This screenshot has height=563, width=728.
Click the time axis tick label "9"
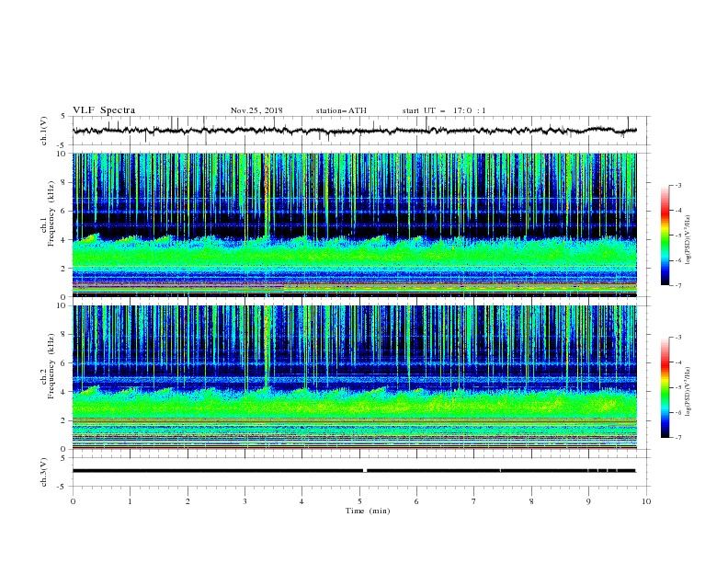tap(588, 501)
